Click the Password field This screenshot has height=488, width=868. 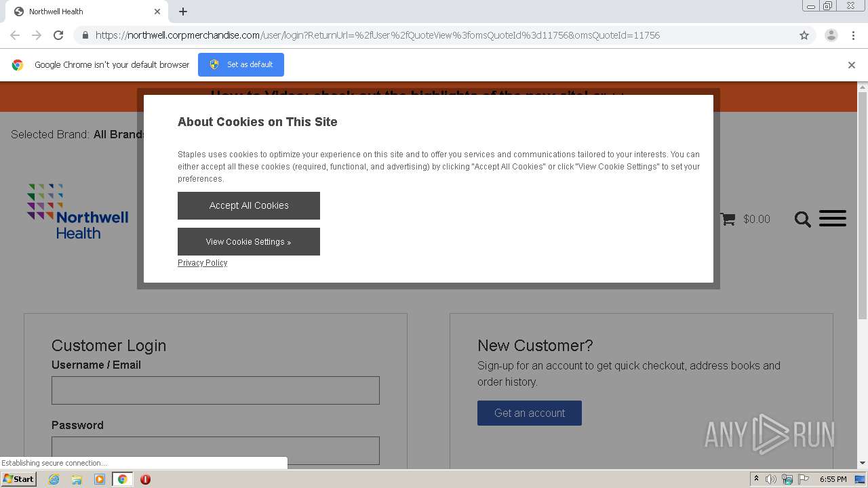[216, 451]
